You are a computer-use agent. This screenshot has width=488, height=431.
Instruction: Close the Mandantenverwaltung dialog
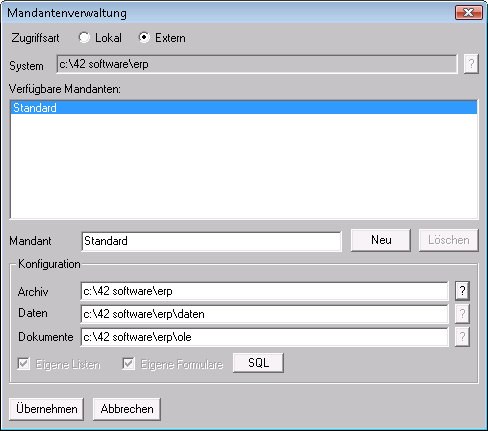[469, 13]
